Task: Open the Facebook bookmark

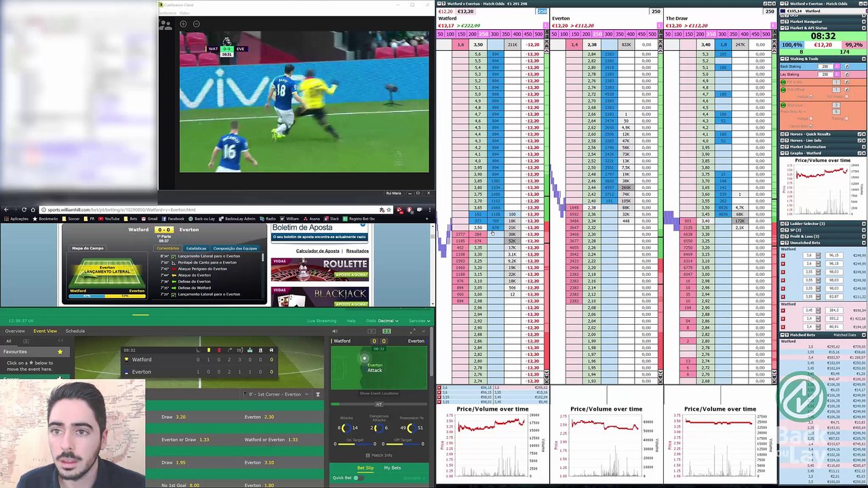Action: (x=173, y=219)
